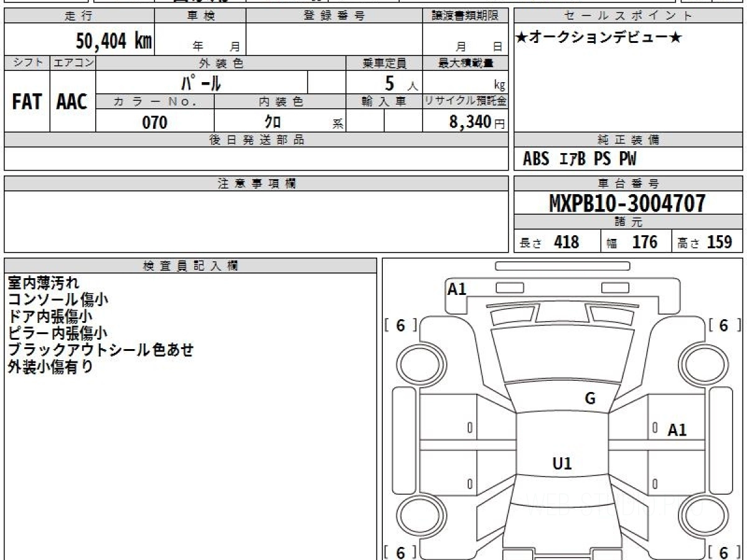
Task: Click the 乗車定員 header label
Action: [x=384, y=63]
